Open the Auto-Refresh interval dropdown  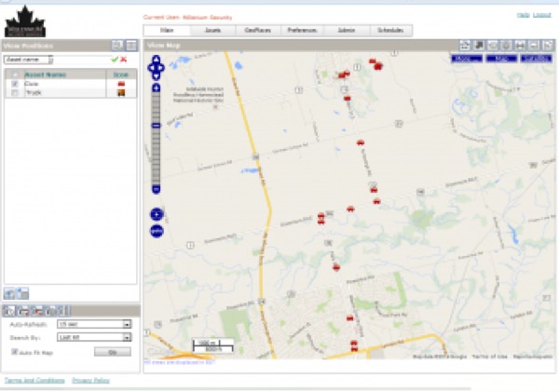94,324
